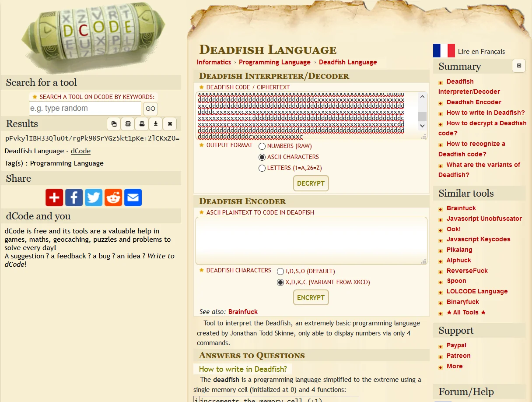Click ciphertext scrollbar up arrow
The image size is (532, 402).
[x=422, y=96]
